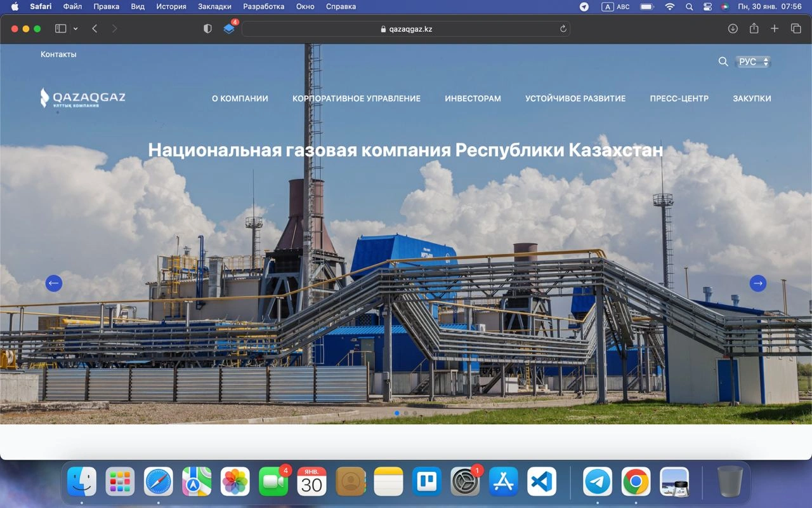Open the РУС language dropdown

tap(753, 62)
